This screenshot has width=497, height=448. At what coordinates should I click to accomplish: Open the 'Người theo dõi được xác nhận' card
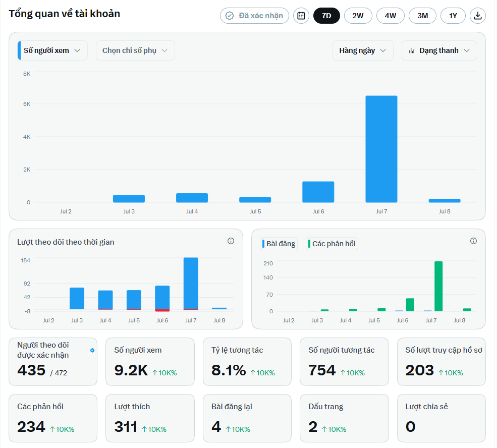pyautogui.click(x=53, y=362)
